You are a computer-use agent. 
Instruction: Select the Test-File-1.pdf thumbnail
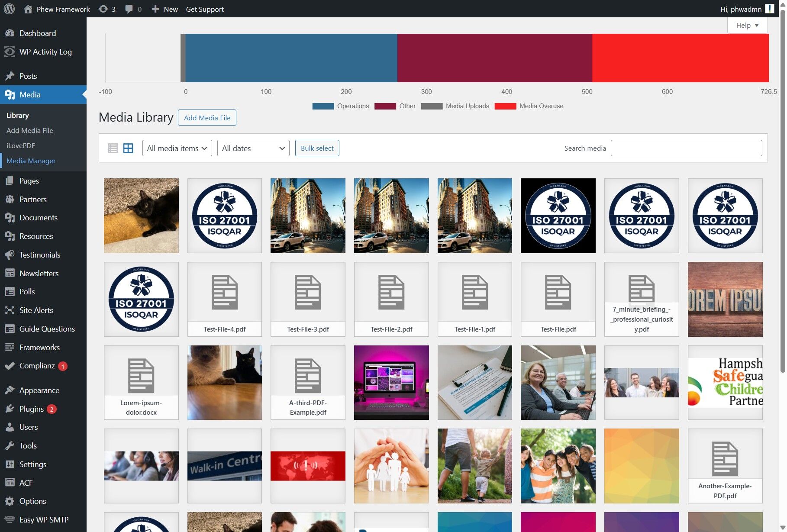(475, 299)
